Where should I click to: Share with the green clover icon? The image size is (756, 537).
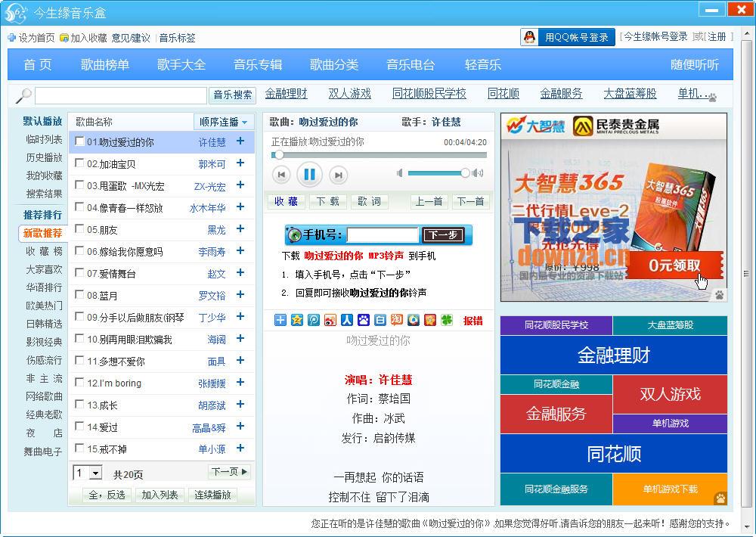point(447,320)
